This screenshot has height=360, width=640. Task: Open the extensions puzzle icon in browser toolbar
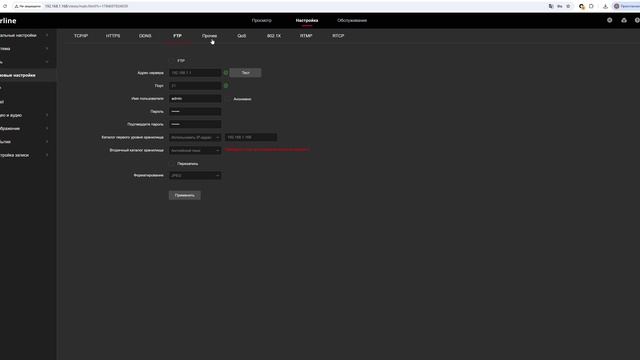pos(591,6)
